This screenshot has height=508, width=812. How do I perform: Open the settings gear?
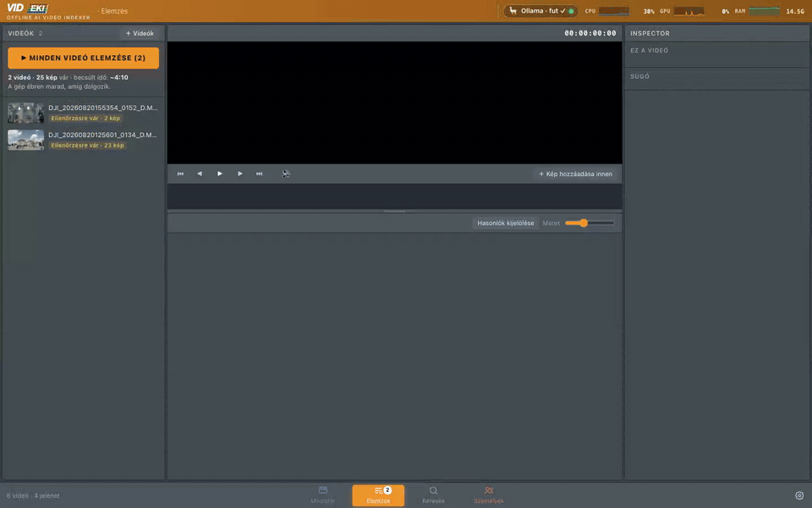pos(799,495)
